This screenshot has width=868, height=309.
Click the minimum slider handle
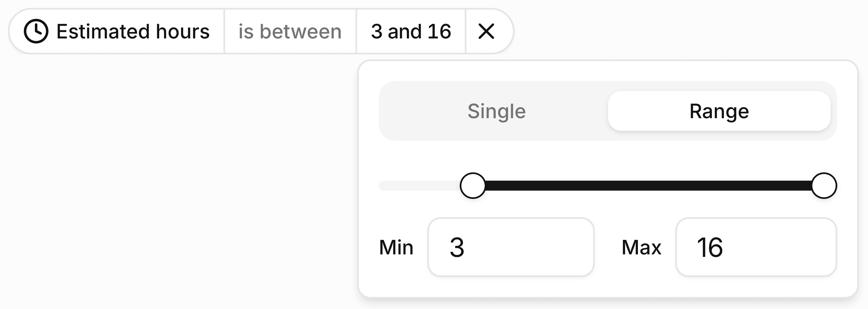coord(473,186)
